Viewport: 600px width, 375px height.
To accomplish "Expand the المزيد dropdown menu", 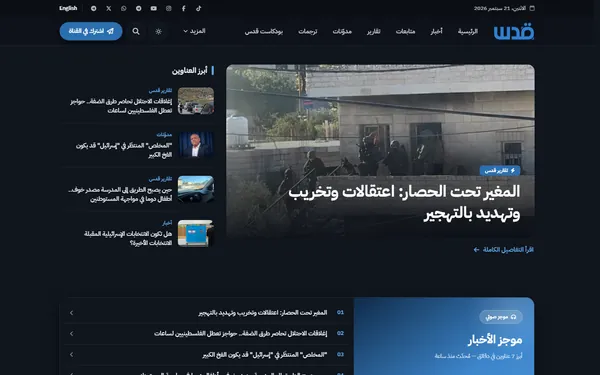I will pyautogui.click(x=194, y=31).
